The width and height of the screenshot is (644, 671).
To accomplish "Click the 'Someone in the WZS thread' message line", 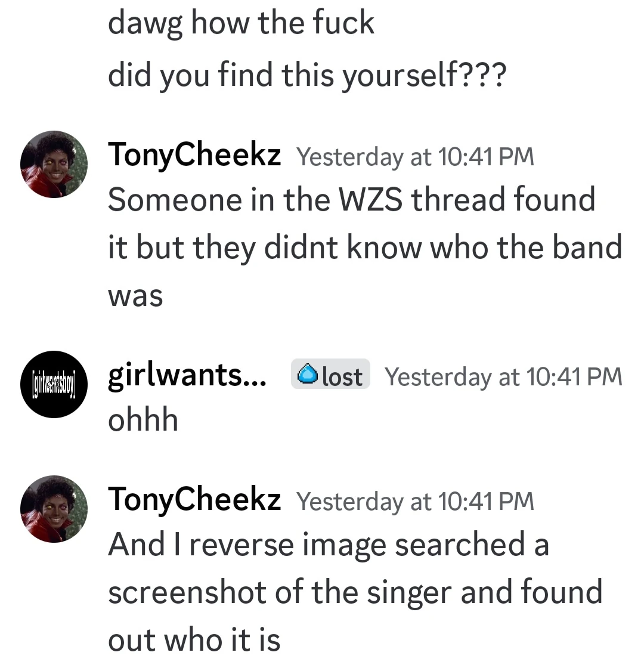I will click(351, 199).
